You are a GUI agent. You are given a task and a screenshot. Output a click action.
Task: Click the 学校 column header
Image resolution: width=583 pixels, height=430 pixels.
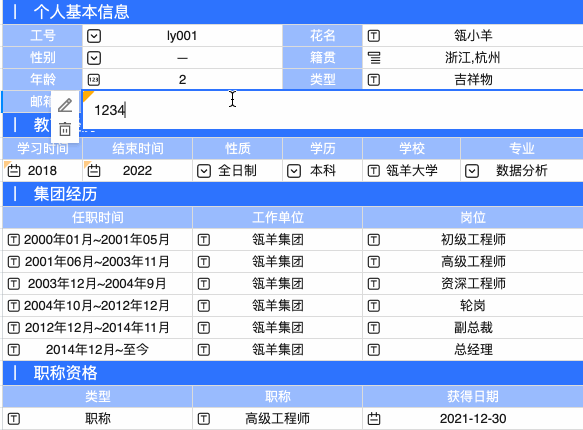pyautogui.click(x=412, y=149)
